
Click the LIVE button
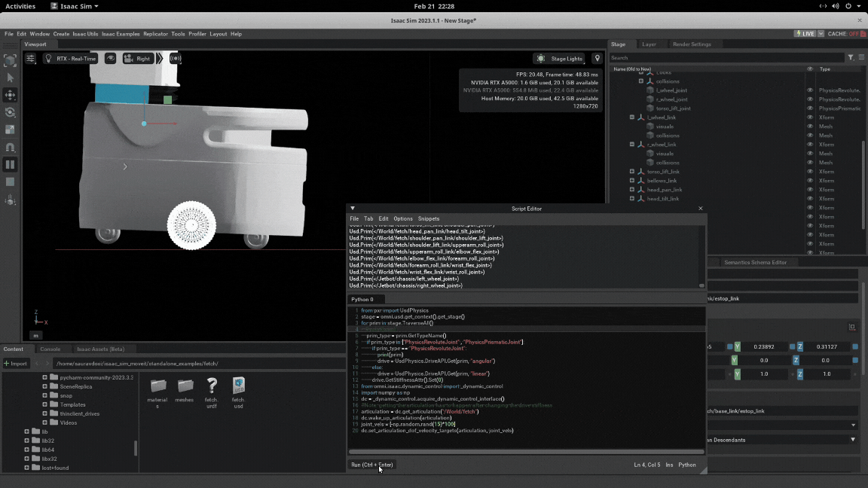click(805, 34)
